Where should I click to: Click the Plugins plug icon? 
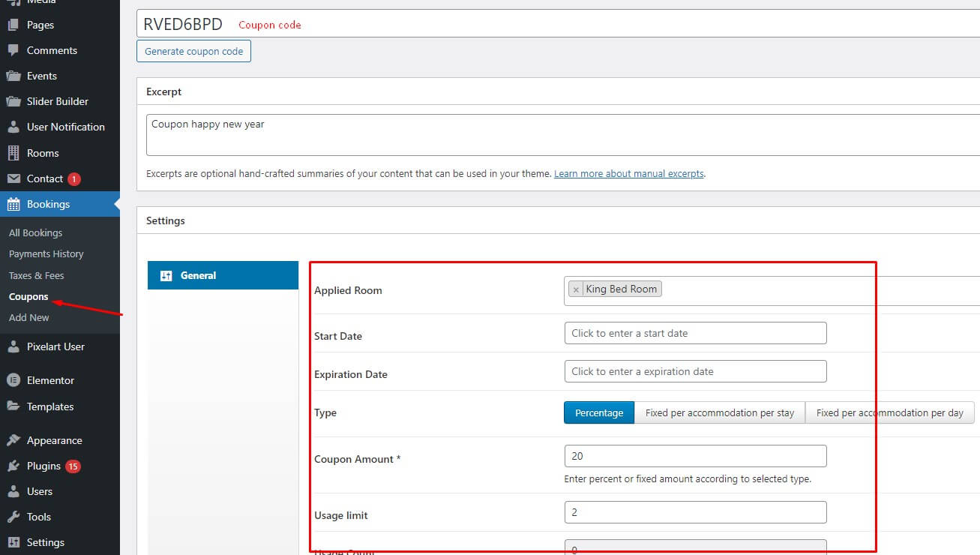13,466
